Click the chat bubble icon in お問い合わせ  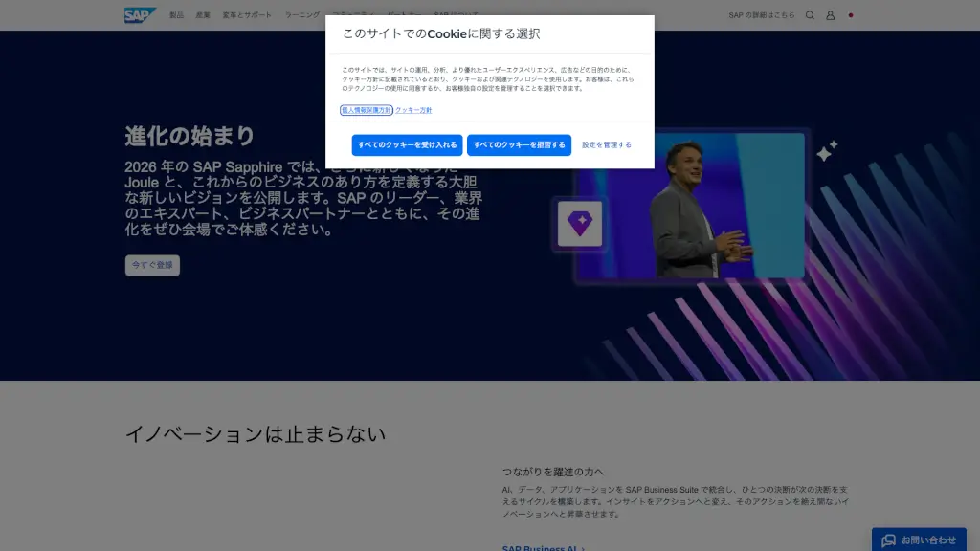[889, 540]
